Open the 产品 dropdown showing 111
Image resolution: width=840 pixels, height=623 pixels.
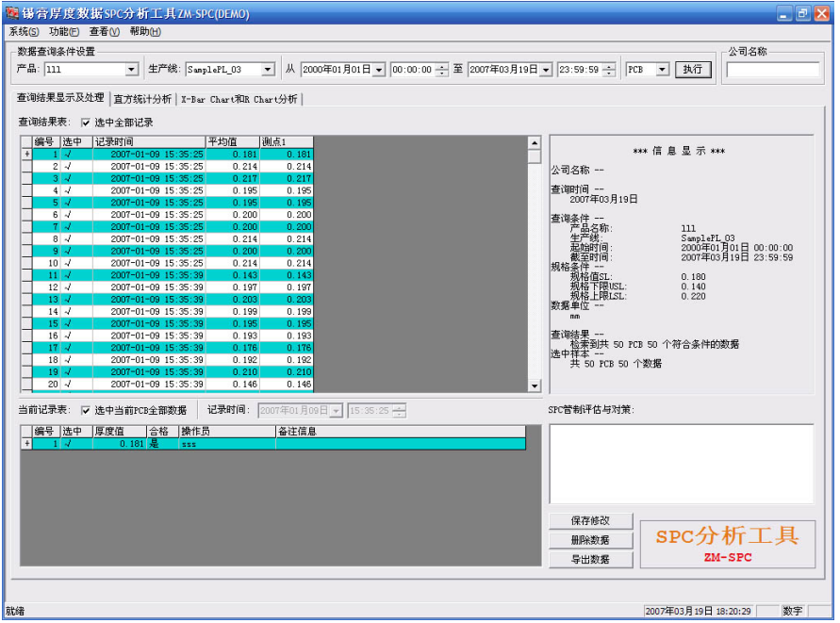131,70
